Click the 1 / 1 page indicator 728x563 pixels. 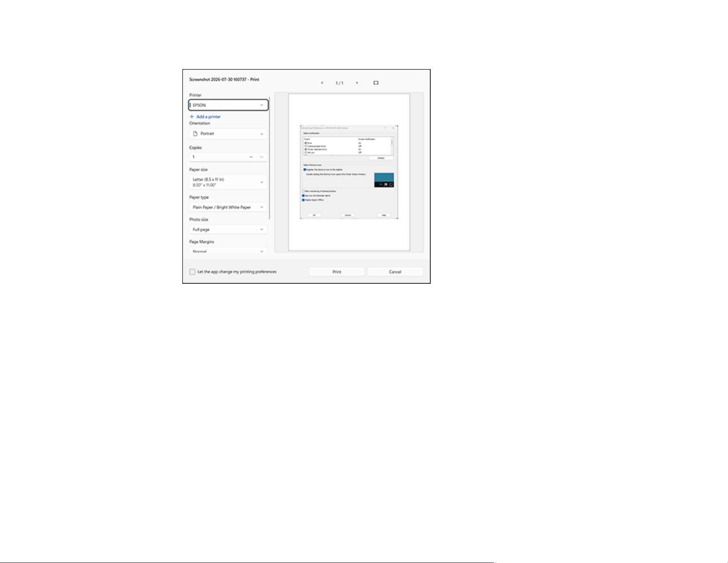coord(339,83)
